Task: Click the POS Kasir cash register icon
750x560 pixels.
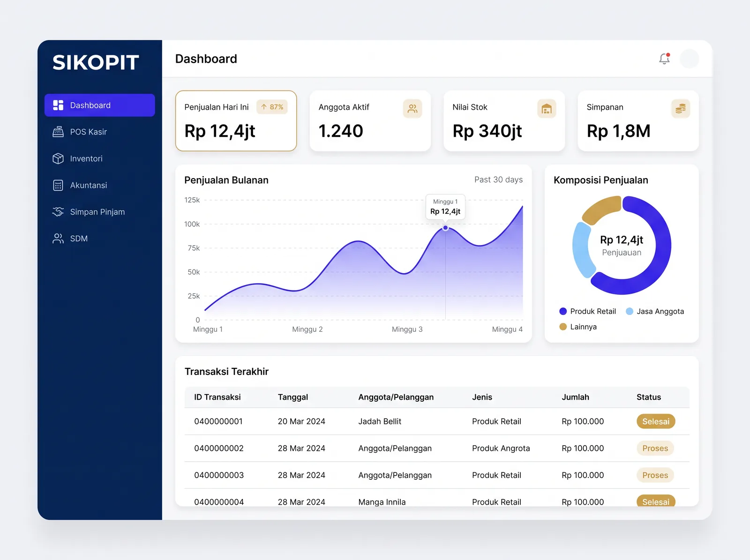Action: coord(58,132)
